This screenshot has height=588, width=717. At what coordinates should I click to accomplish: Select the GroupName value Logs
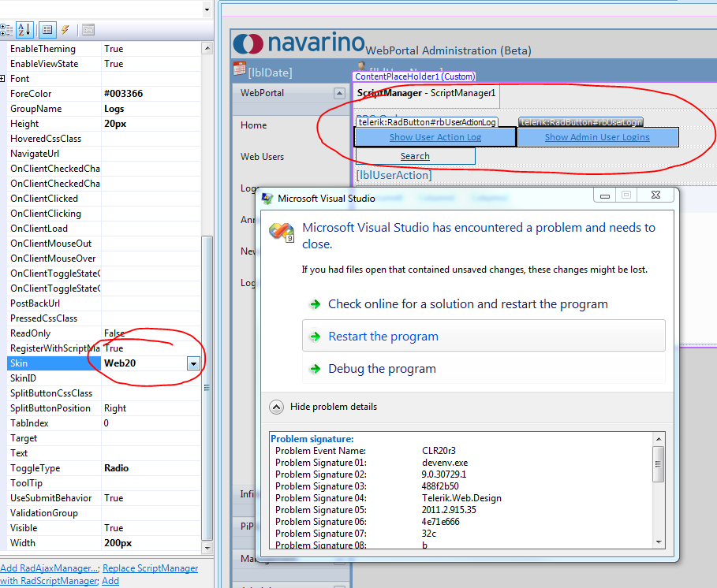pyautogui.click(x=114, y=109)
